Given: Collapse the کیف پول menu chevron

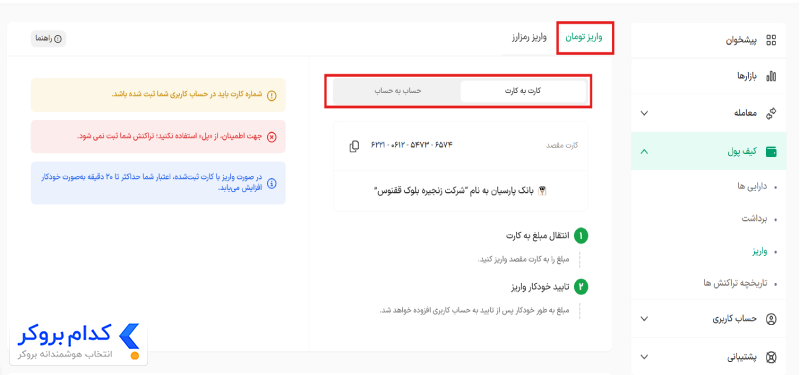Looking at the screenshot, I should click(x=644, y=152).
